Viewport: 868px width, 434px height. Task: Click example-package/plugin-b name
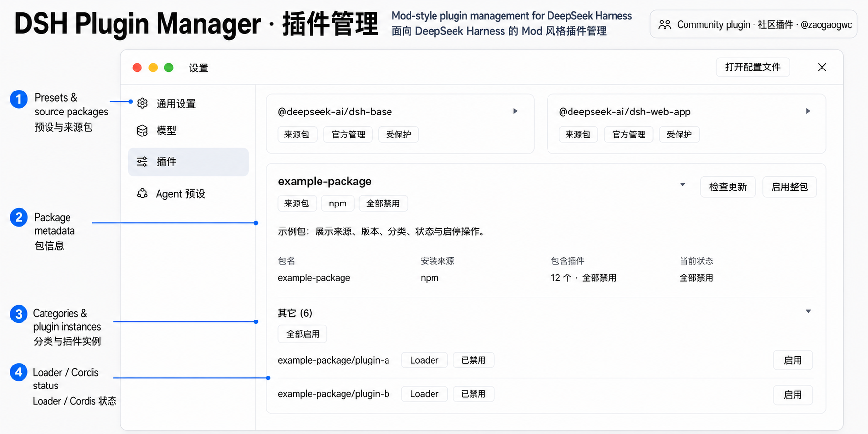point(334,394)
